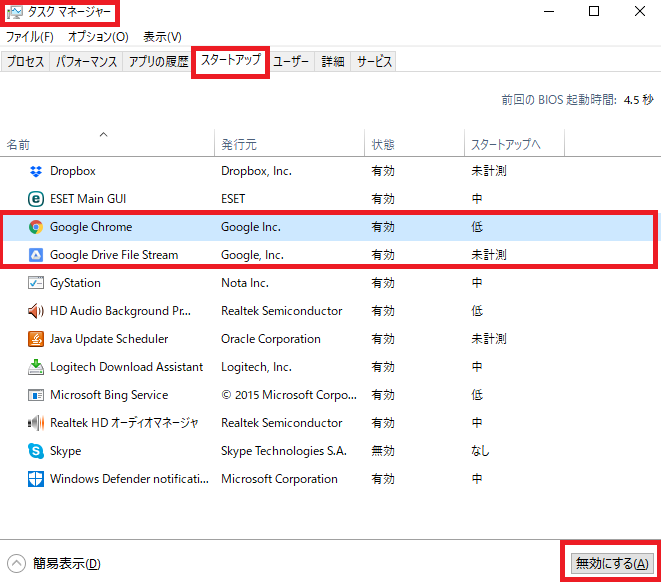This screenshot has width=661, height=584.
Task: Sort by the スタートアップへ column header
Action: point(514,143)
